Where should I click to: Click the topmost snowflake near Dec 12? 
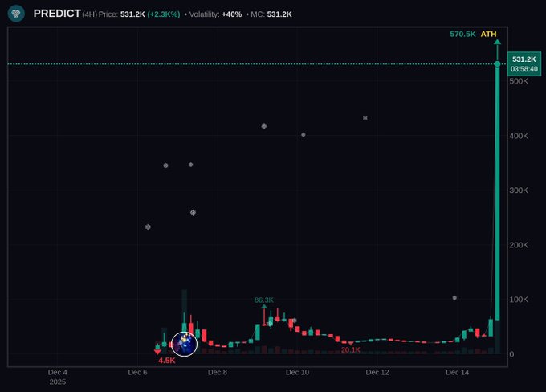tap(365, 118)
